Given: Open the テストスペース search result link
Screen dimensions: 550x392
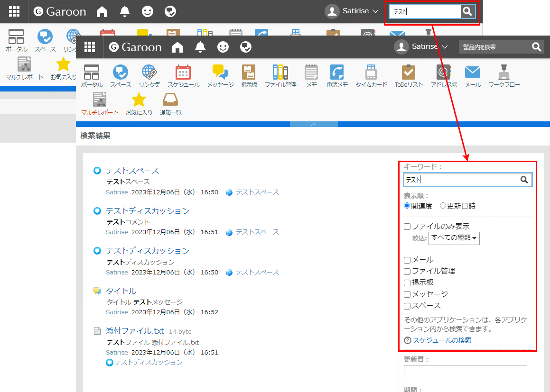Looking at the screenshot, I should (x=132, y=170).
